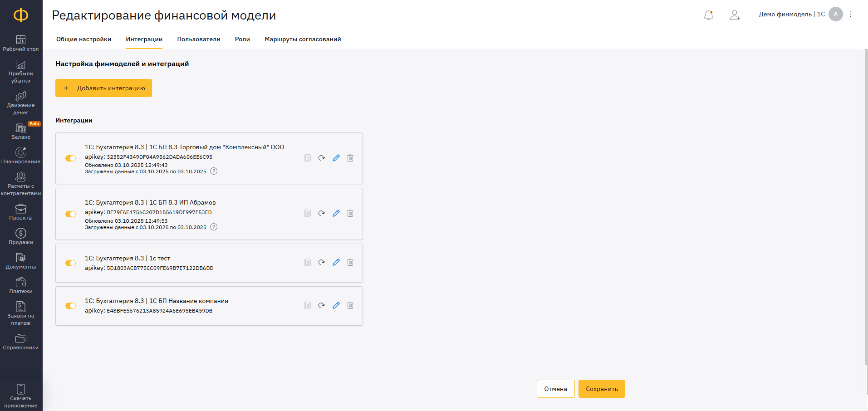Delete the 1с тест integration via trash icon

350,262
